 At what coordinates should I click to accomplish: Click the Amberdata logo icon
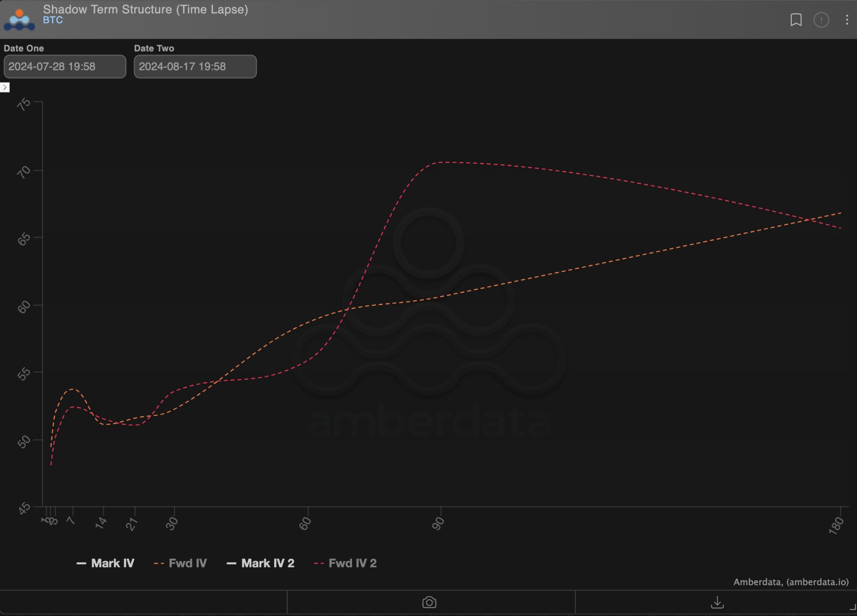point(19,20)
